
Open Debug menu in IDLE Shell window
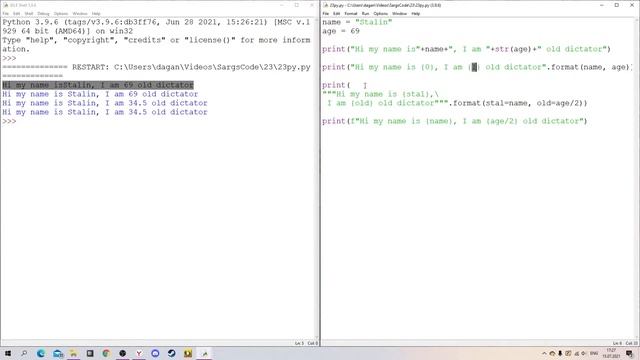43,13
